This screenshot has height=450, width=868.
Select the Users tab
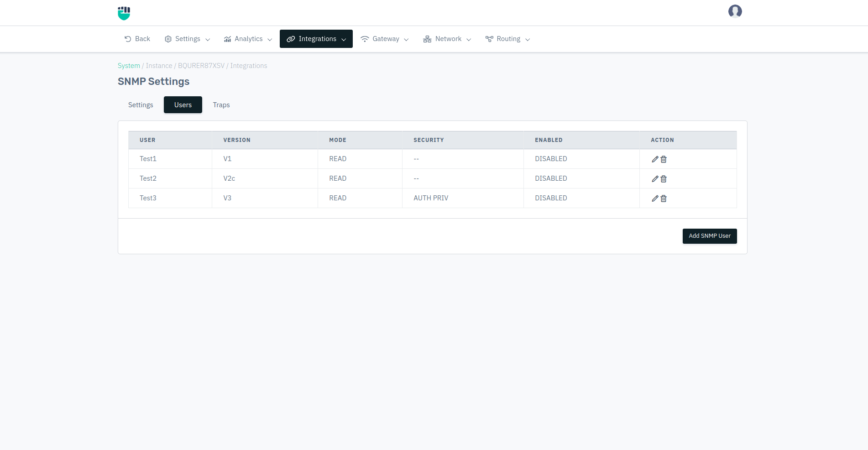tap(183, 105)
